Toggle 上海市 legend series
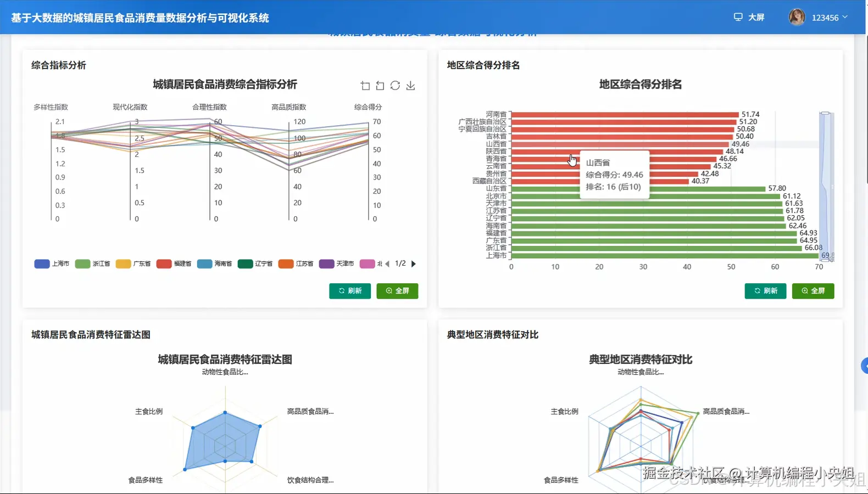The height and width of the screenshot is (494, 868). point(52,264)
